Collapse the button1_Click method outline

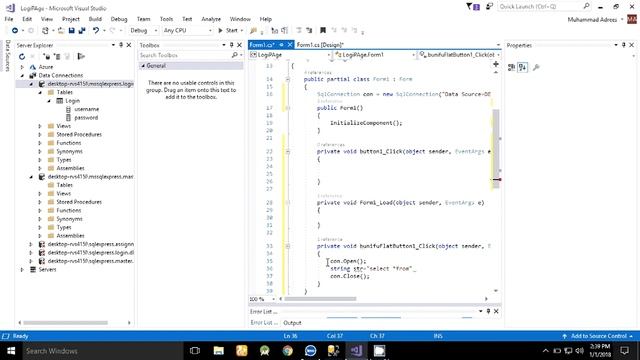tap(288, 151)
